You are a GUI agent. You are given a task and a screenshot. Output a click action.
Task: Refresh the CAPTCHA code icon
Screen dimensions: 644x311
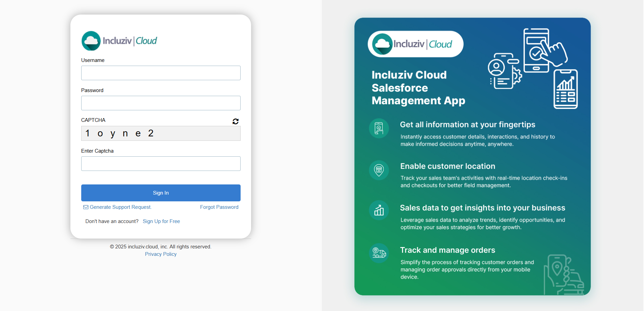pyautogui.click(x=236, y=121)
